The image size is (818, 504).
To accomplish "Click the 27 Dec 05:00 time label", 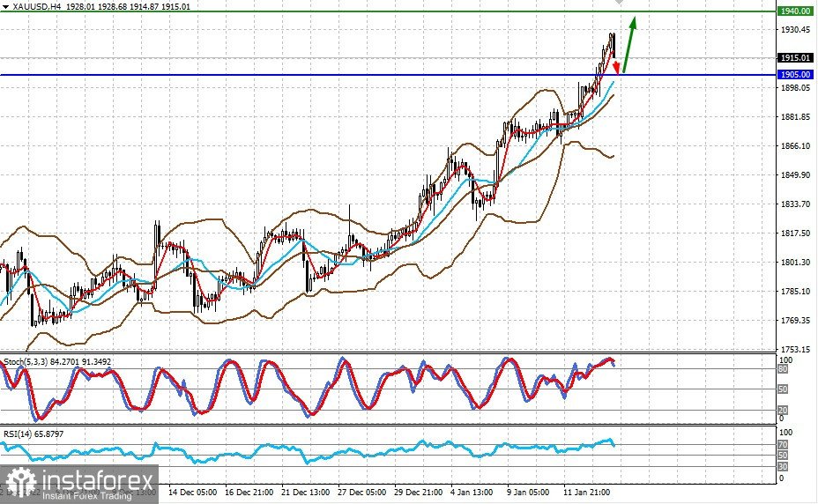I will click(361, 492).
